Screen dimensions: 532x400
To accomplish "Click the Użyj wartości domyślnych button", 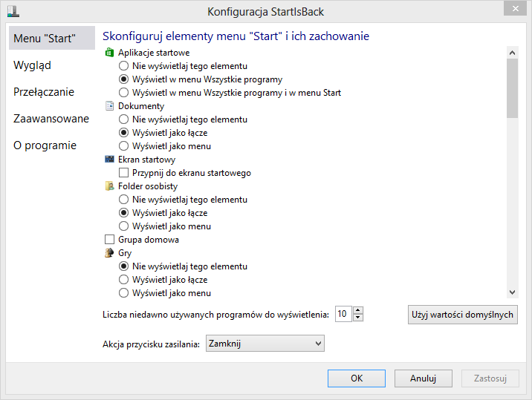I will coord(462,315).
